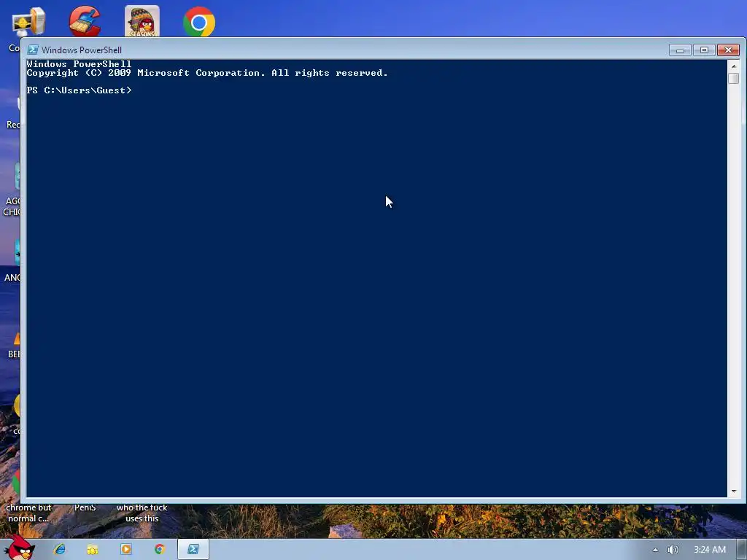The width and height of the screenshot is (747, 560).
Task: Select the 'who the fuck uses this' desktop label
Action: 142,513
